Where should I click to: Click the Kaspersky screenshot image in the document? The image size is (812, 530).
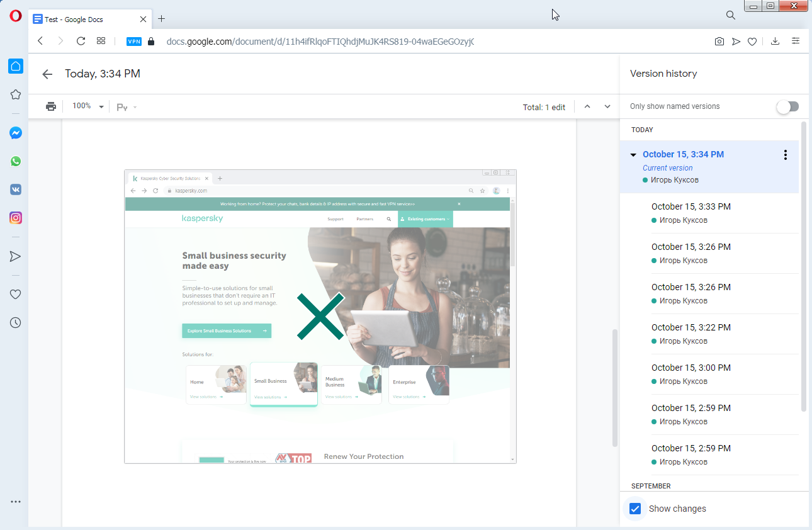(320, 317)
